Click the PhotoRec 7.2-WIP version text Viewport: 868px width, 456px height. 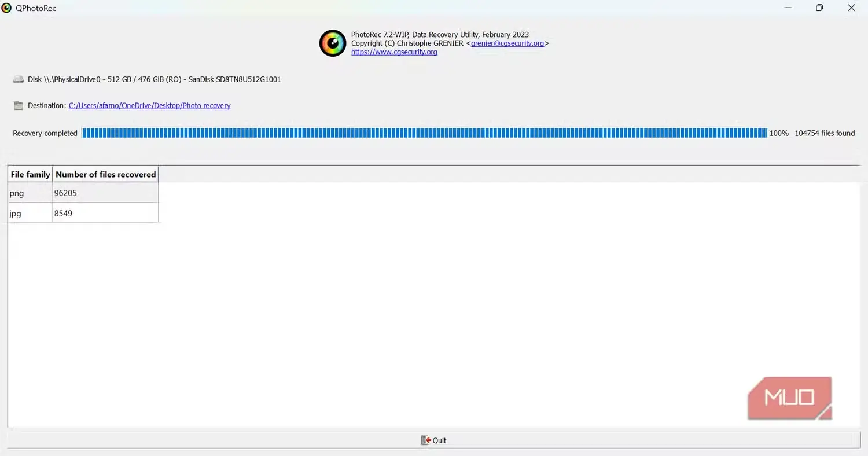440,35
